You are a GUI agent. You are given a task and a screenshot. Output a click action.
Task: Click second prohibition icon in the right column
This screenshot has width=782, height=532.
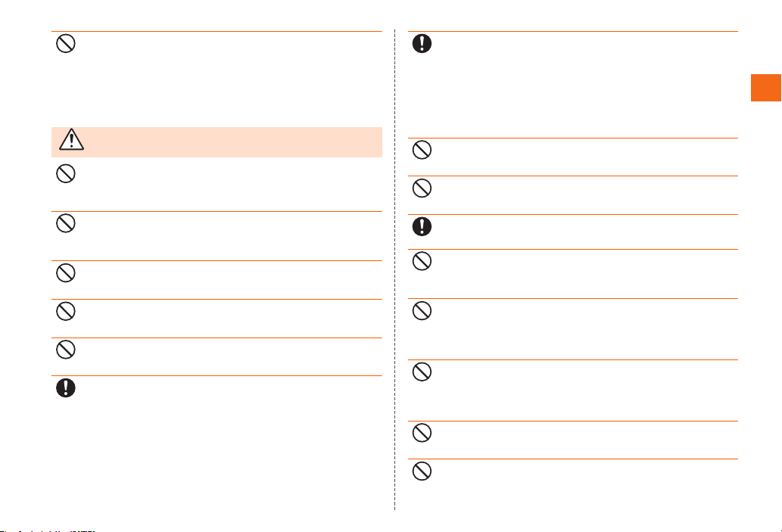[422, 188]
